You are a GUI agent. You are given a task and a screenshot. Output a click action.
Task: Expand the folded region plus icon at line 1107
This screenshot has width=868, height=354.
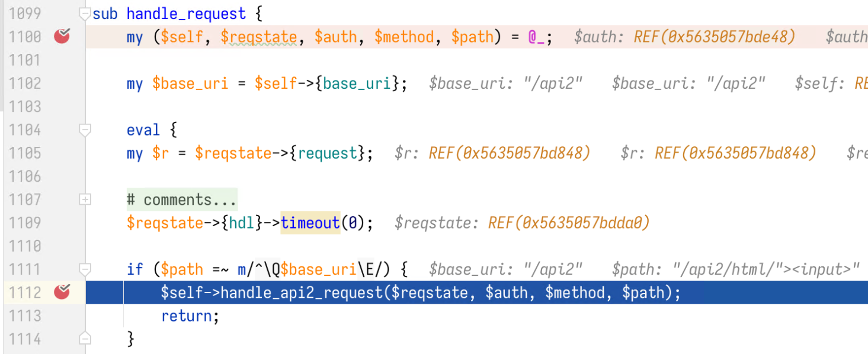[85, 199]
